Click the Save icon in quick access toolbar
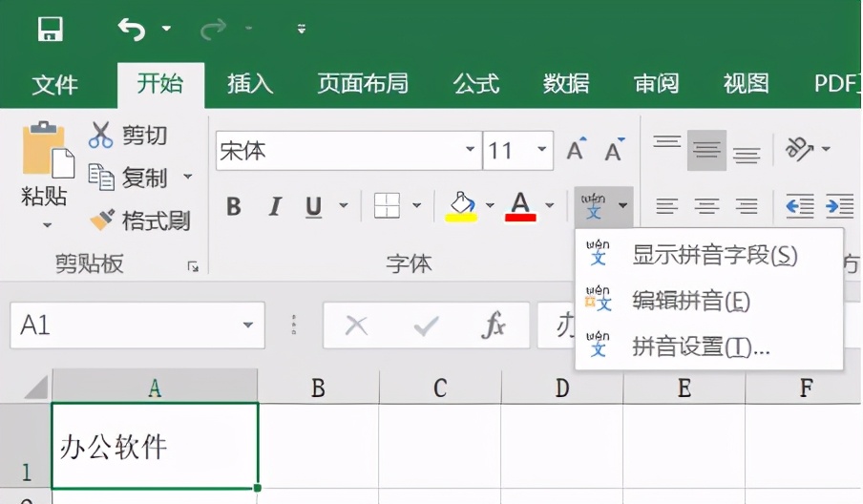This screenshot has width=863, height=504. (50, 29)
